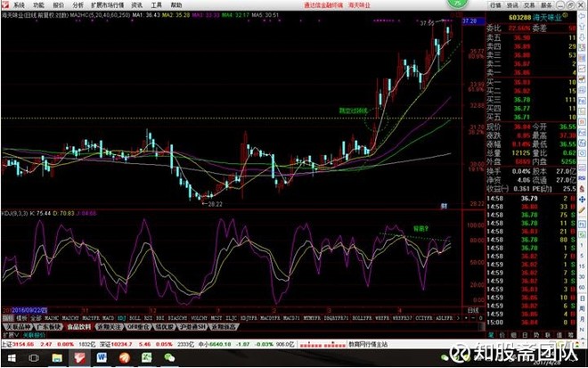Click the 模板 tab
This screenshot has height=368, width=588.
21,318
